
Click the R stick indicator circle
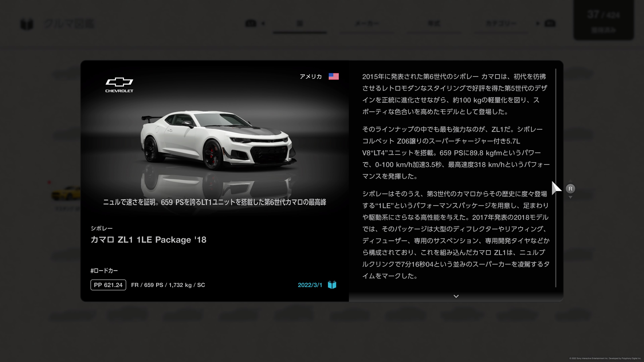(570, 189)
